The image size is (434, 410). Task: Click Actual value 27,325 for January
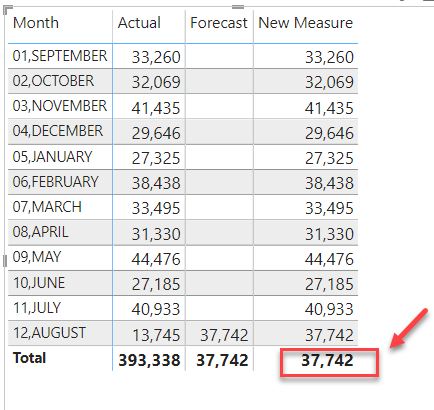point(156,158)
